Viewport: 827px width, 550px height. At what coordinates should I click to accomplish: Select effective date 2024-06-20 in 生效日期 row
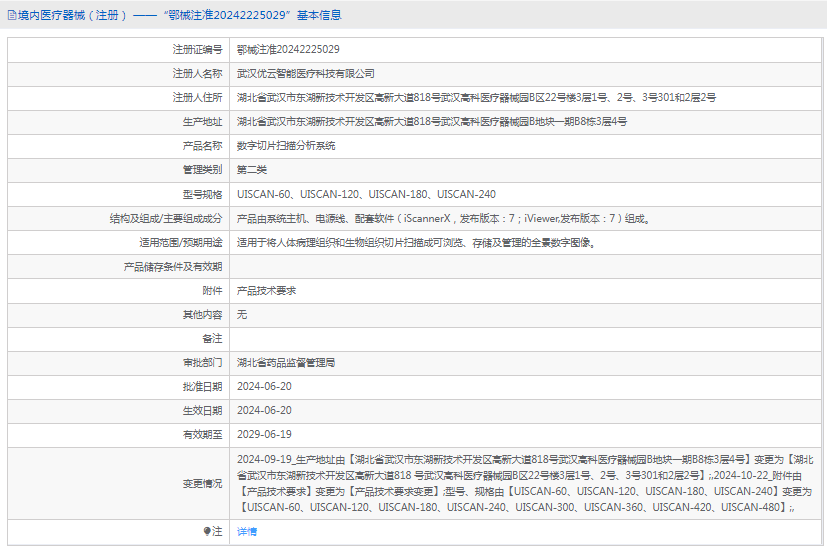coord(264,411)
